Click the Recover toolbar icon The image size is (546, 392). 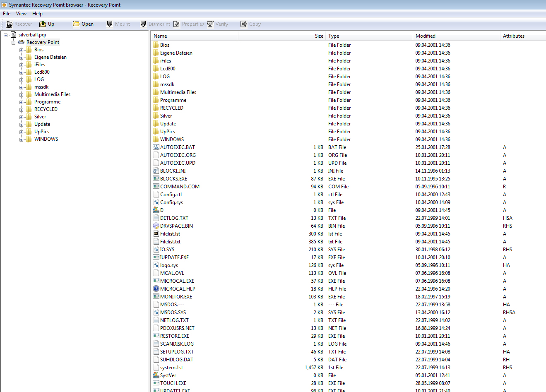(x=9, y=24)
